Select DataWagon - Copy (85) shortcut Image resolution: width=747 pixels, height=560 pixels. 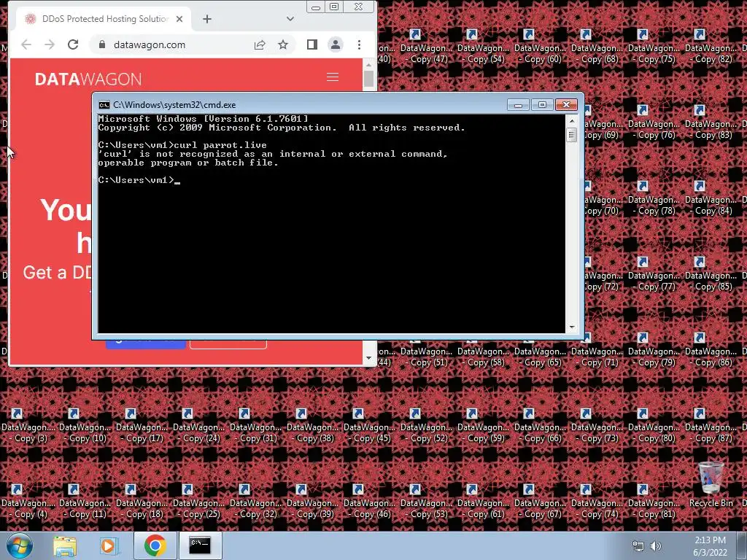711,274
